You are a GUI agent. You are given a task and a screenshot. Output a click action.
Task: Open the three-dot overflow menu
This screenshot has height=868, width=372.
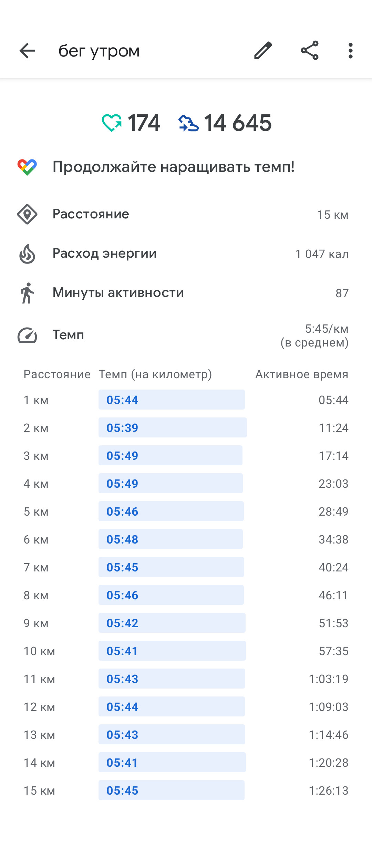[x=350, y=51]
